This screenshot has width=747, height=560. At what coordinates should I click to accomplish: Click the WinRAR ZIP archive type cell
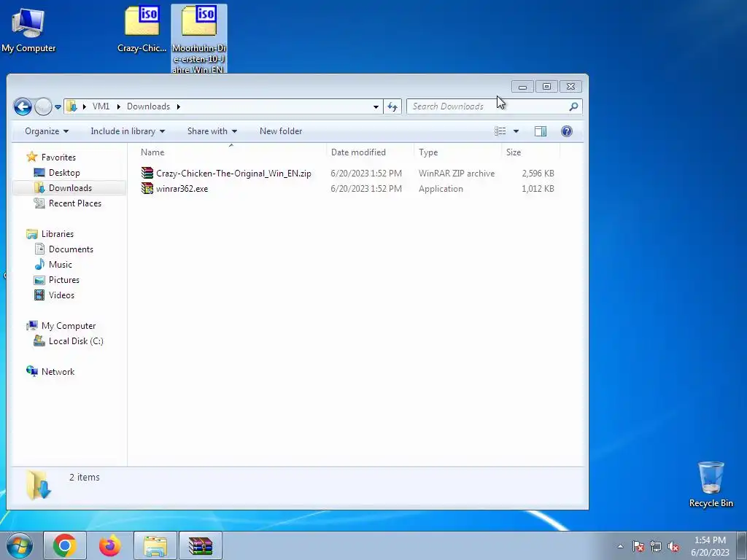(457, 174)
